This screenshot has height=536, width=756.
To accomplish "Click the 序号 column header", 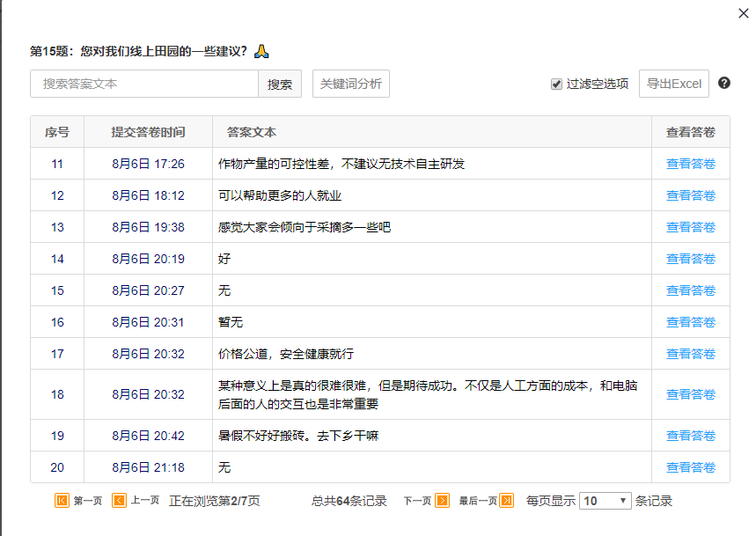I will pyautogui.click(x=57, y=132).
